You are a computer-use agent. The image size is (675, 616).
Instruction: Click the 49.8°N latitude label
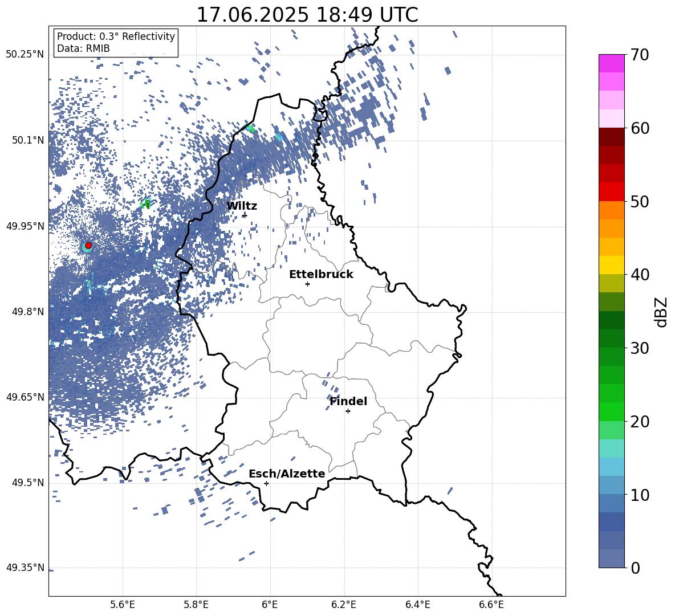27,312
